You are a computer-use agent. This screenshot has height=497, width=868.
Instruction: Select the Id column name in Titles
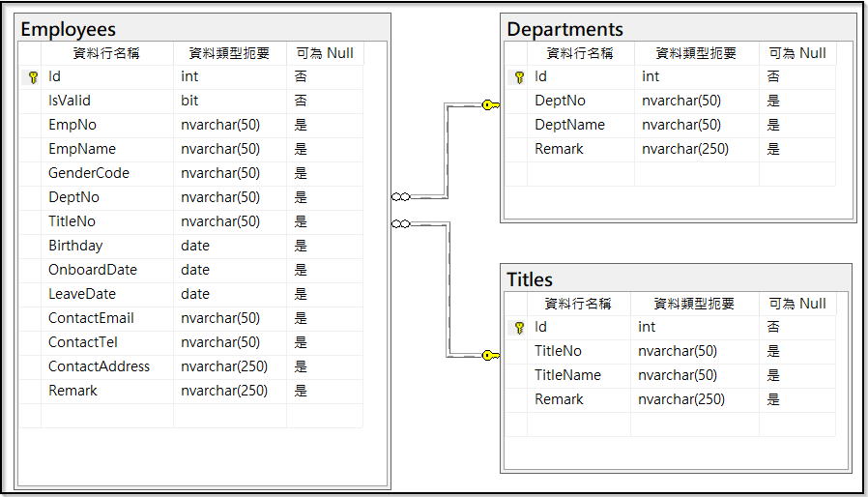[540, 327]
